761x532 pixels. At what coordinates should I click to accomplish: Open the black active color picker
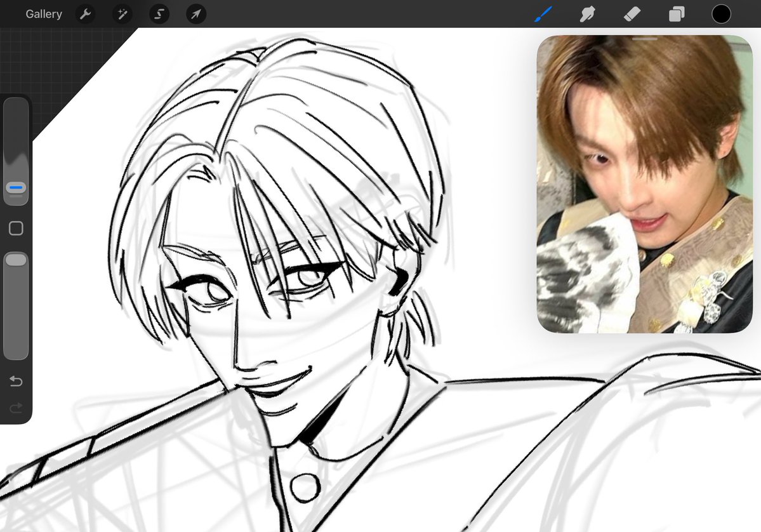(x=721, y=14)
